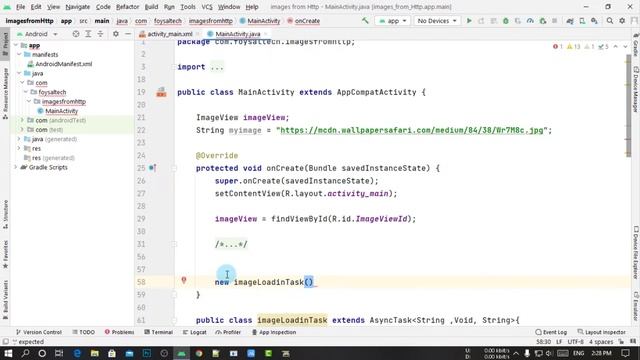Open the No Devices dropdown
This screenshot has height=360, width=640.
pyautogui.click(x=437, y=20)
